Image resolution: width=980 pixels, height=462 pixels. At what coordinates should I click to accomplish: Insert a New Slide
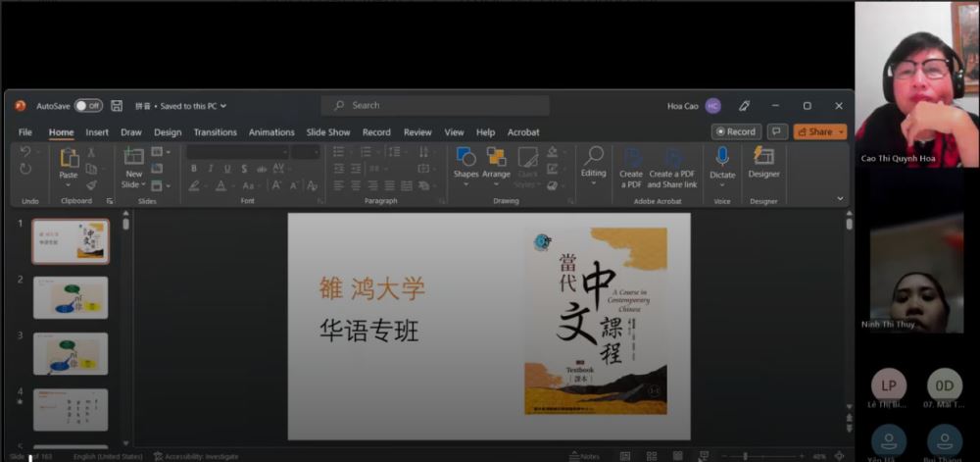[133, 157]
